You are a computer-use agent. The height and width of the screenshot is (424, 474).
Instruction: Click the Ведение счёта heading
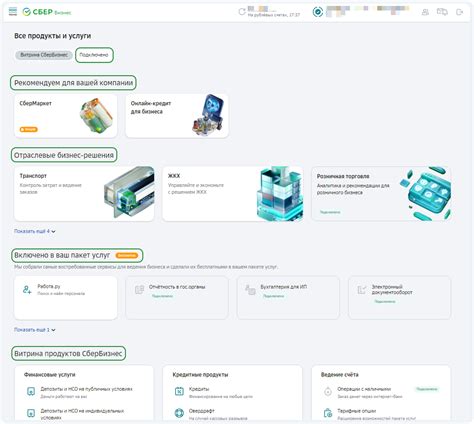point(340,375)
